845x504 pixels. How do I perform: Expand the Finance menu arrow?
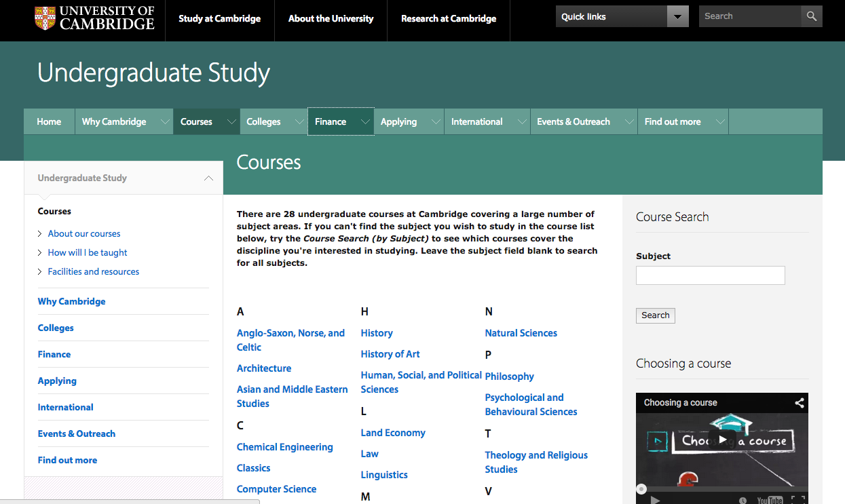[365, 122]
